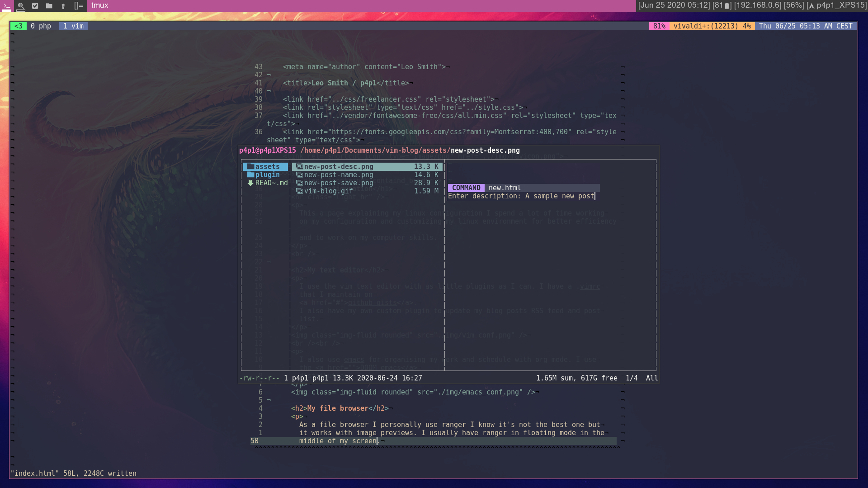868x488 pixels.
Task: Click the tmux session name indicator <3
Action: [19, 26]
